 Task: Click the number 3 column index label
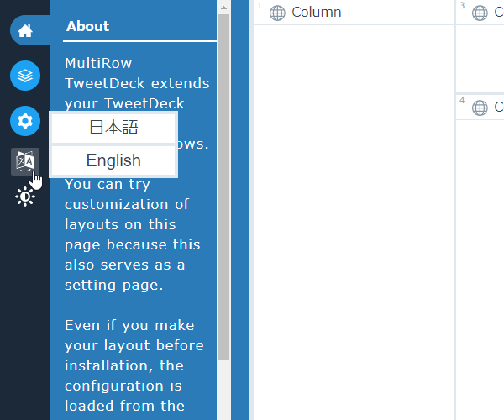point(462,6)
